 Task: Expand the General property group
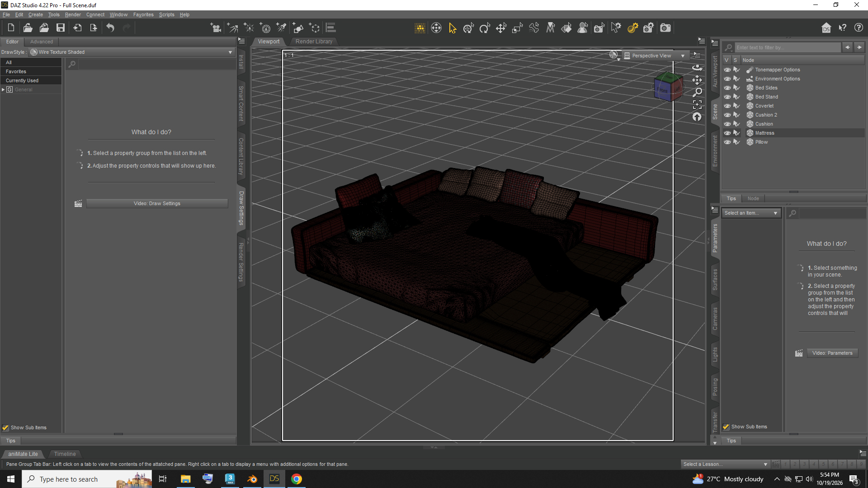tap(3, 89)
